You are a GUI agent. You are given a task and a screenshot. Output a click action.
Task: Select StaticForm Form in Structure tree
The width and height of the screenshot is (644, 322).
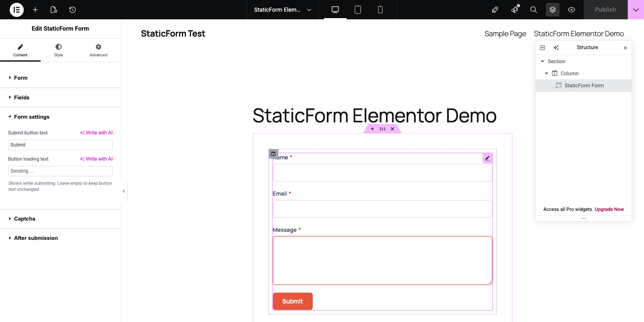pyautogui.click(x=584, y=85)
